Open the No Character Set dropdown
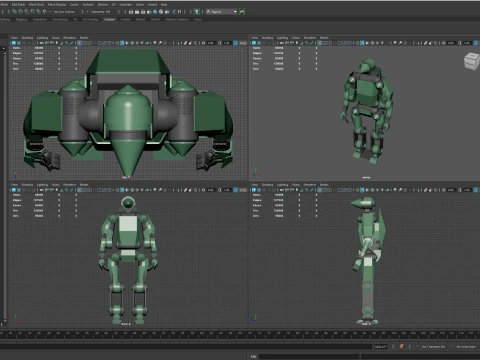The width and height of the screenshot is (480, 360). point(433,347)
